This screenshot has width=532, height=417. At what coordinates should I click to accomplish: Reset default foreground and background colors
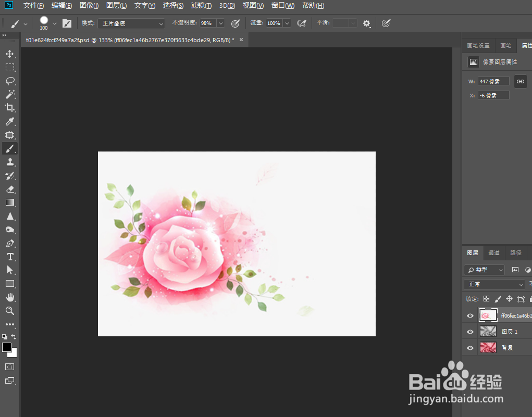[x=4, y=337]
